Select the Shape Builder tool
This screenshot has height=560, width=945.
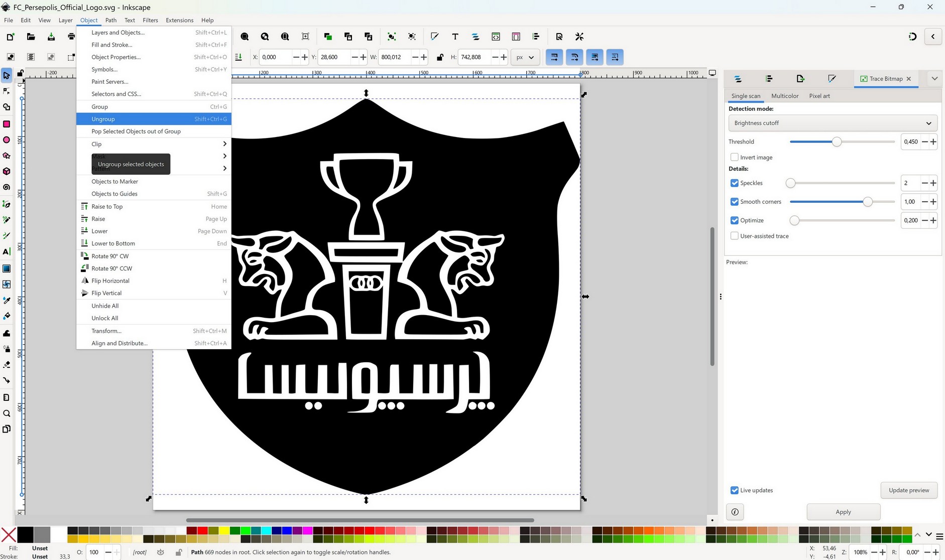7,107
